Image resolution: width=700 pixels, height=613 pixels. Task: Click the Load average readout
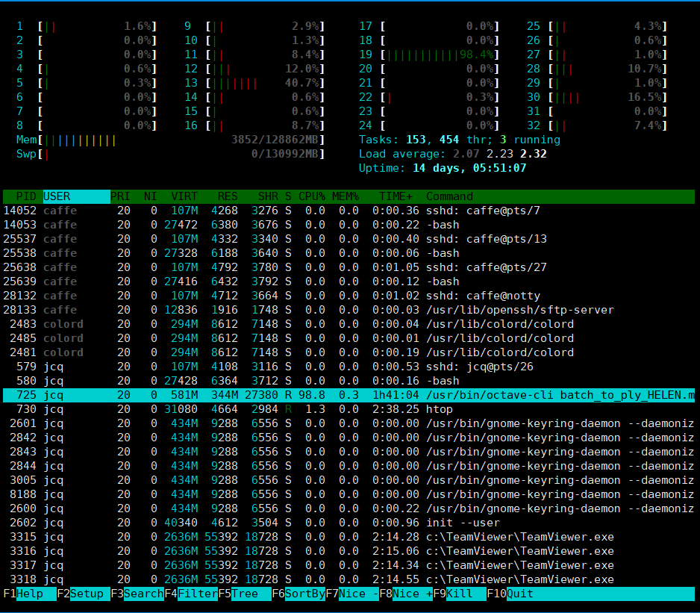[x=453, y=154]
